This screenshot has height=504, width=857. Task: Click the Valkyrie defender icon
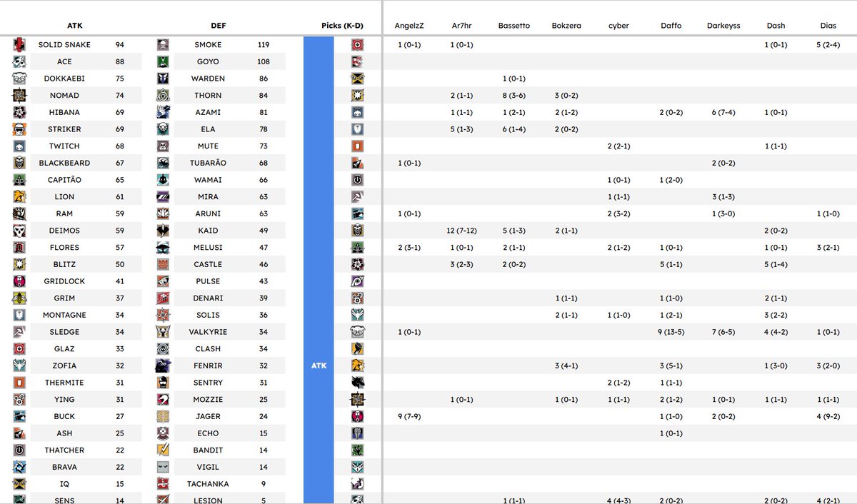coord(163,332)
